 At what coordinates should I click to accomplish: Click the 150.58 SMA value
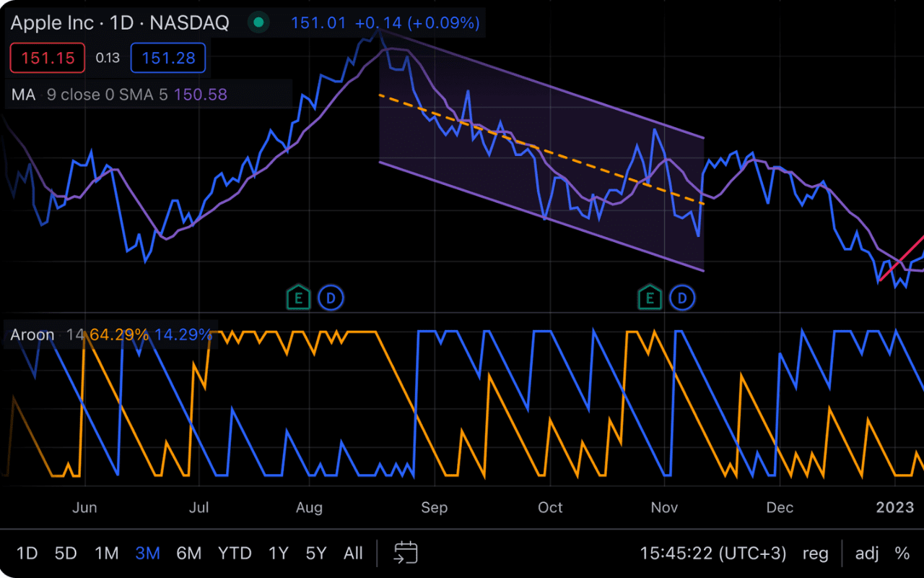coord(201,95)
